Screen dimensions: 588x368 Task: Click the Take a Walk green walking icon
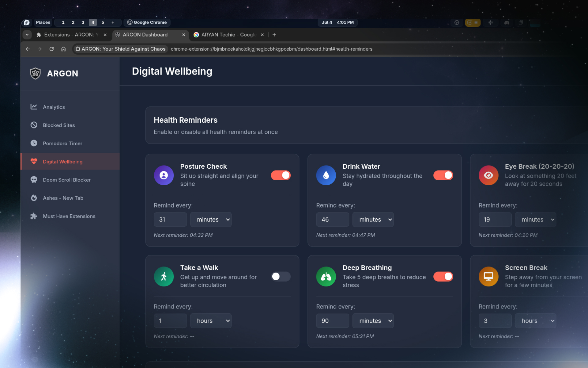click(164, 276)
